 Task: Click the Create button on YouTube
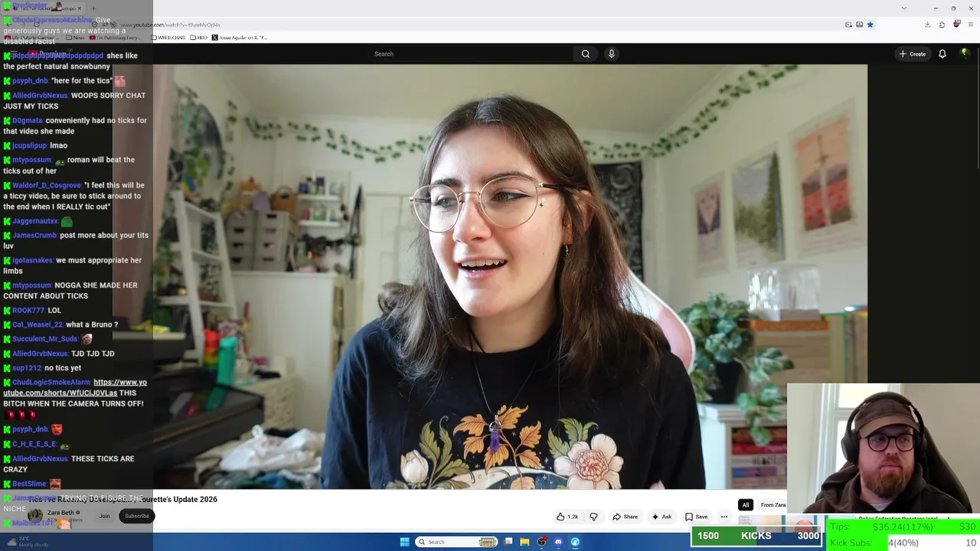pos(913,54)
